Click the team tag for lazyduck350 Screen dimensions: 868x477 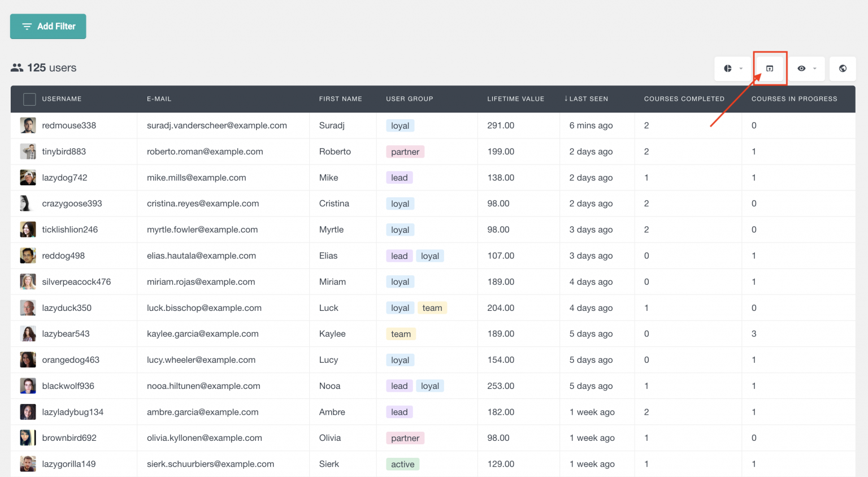[432, 308]
